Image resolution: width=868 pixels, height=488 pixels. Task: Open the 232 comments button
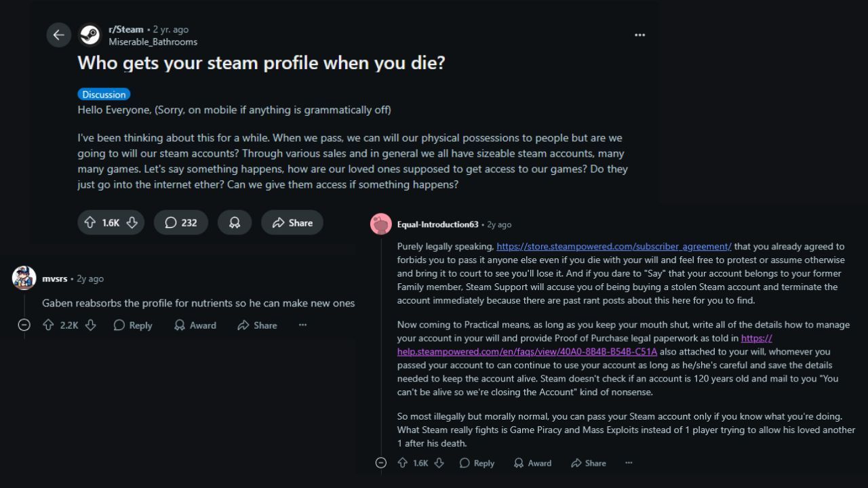pyautogui.click(x=180, y=222)
